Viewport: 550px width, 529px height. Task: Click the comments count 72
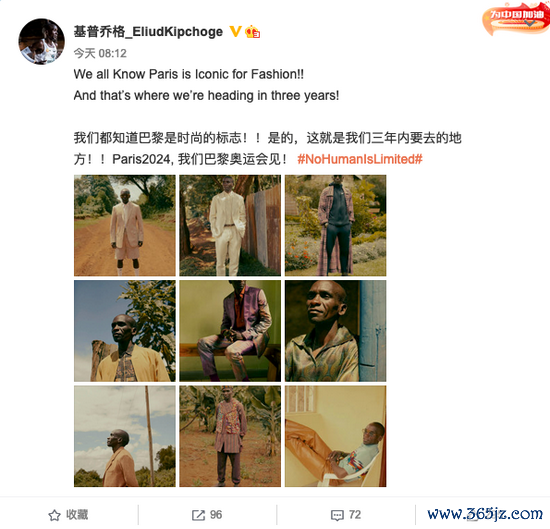[355, 515]
